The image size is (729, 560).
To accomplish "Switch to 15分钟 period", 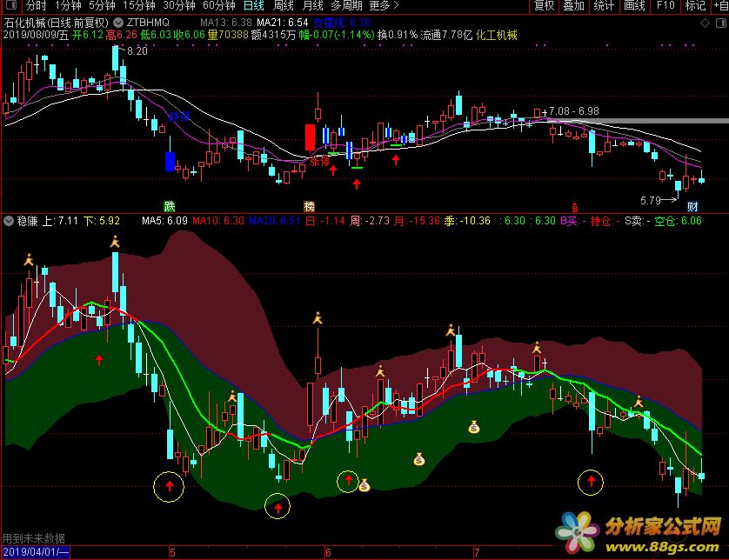I will (138, 5).
